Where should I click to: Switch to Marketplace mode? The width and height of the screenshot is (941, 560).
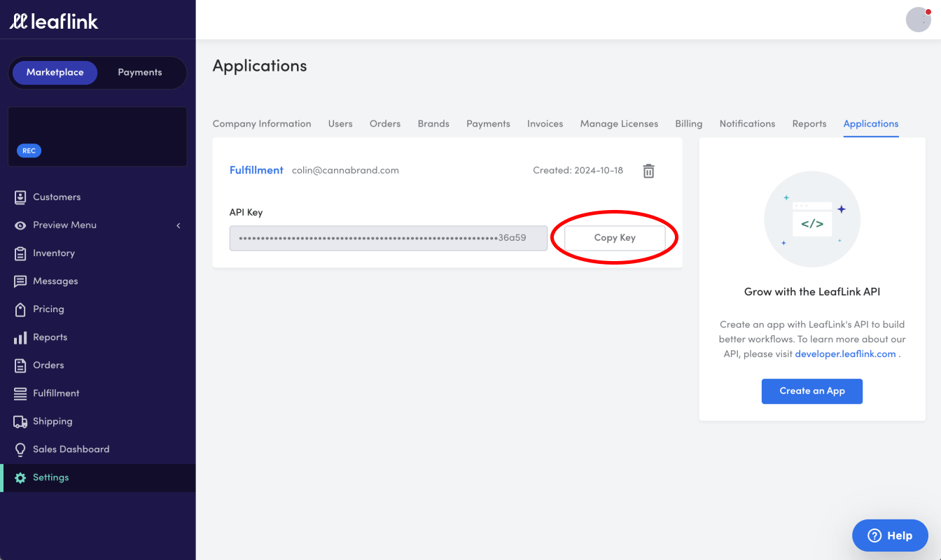(55, 72)
